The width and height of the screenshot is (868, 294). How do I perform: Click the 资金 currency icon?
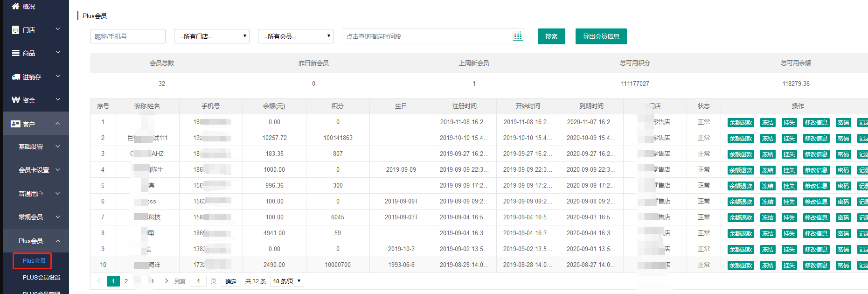click(15, 100)
